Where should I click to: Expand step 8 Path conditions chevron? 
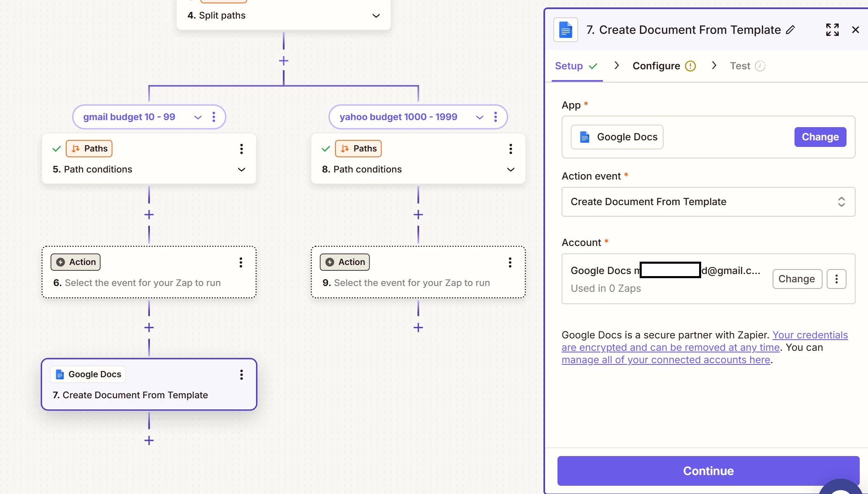(x=511, y=170)
